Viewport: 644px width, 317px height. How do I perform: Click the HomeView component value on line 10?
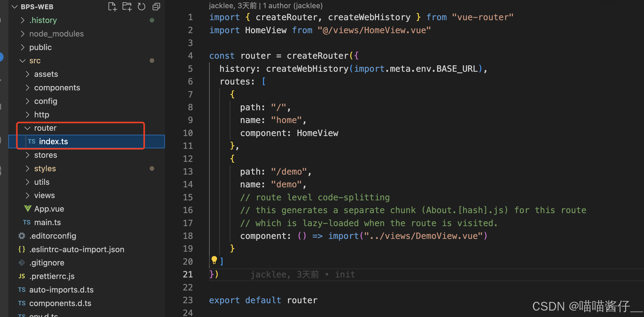tap(317, 133)
